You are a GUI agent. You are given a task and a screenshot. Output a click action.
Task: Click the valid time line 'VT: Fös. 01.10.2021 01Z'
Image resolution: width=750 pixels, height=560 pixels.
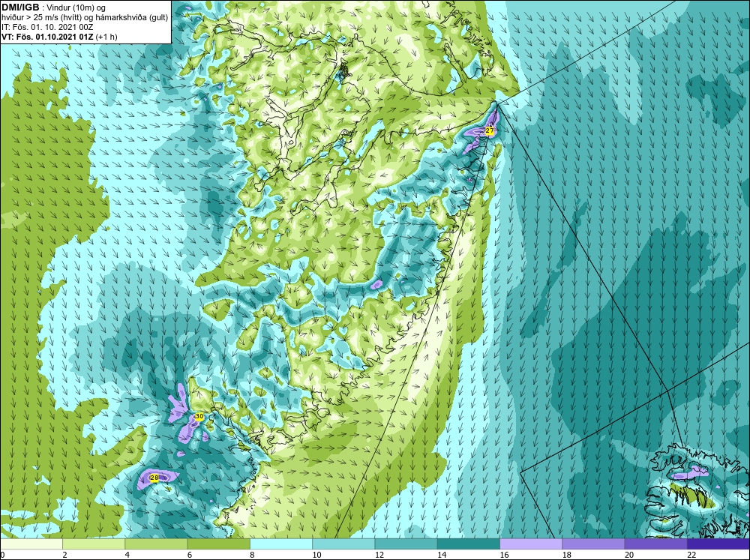(x=48, y=36)
